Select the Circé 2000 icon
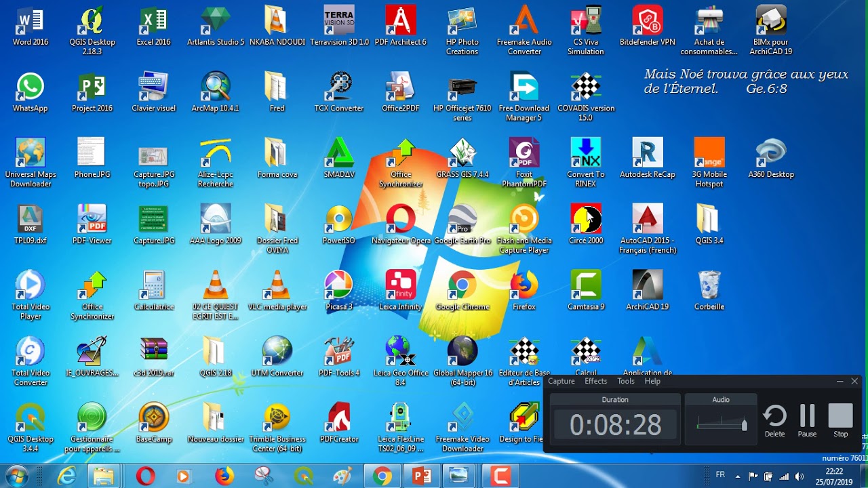868x488 pixels. [x=586, y=225]
